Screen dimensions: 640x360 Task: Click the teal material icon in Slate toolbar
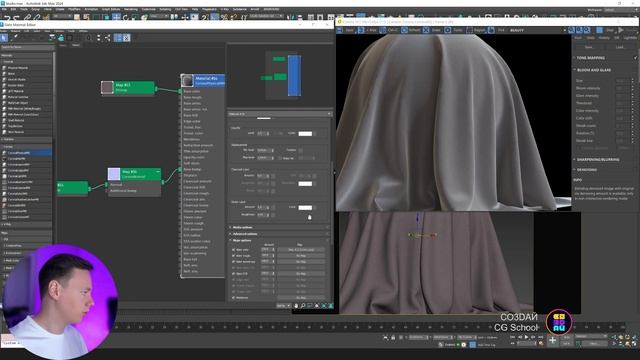pyautogui.click(x=61, y=38)
